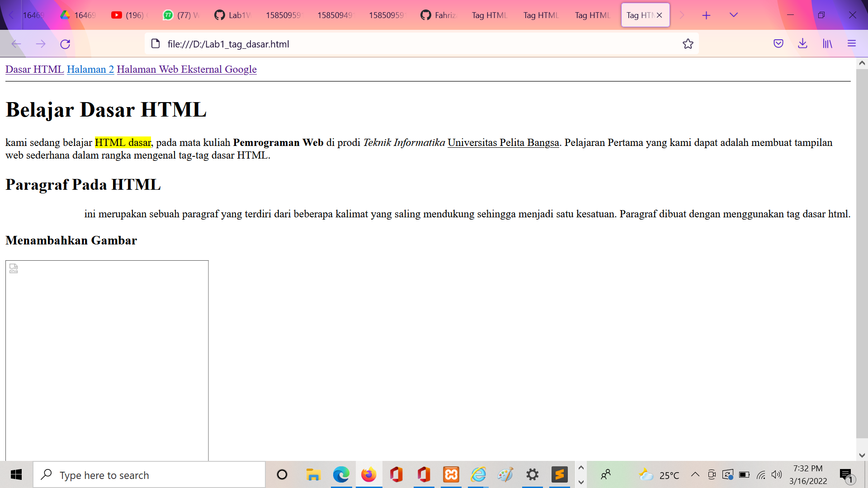Open a new browser tab
Screen dimensions: 868x488
click(x=706, y=15)
